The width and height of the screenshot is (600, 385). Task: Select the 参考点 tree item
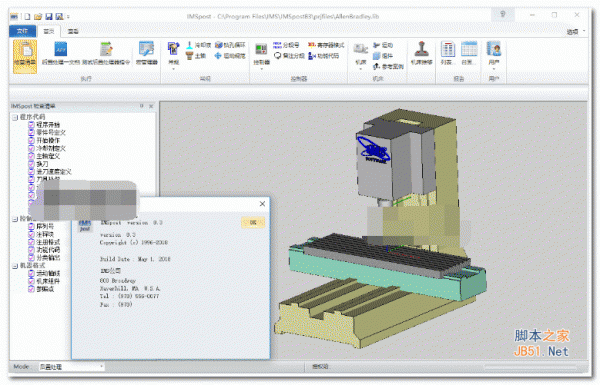click(45, 289)
